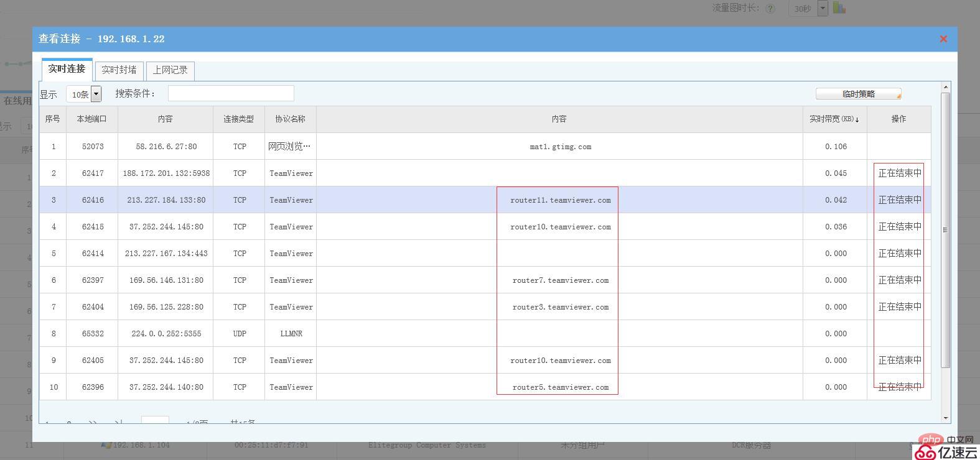Click 正在结束中 for port 62396 row
The width and height of the screenshot is (980, 460).
pyautogui.click(x=900, y=387)
